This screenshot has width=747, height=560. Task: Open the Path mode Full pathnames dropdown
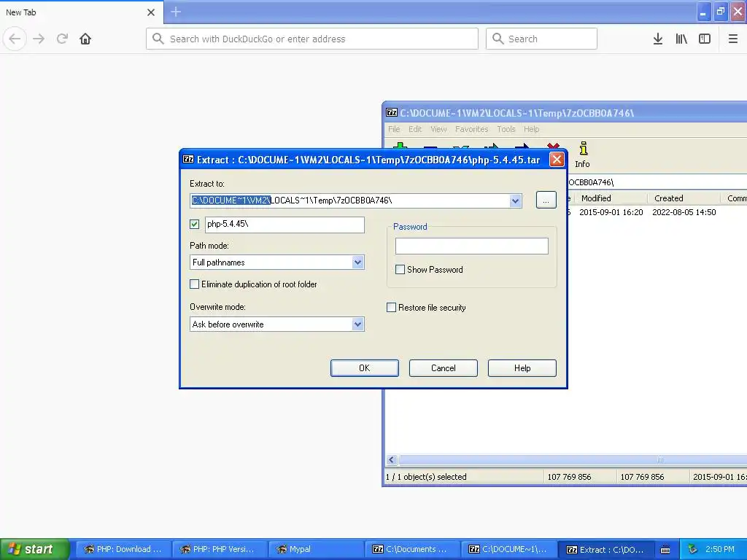357,262
